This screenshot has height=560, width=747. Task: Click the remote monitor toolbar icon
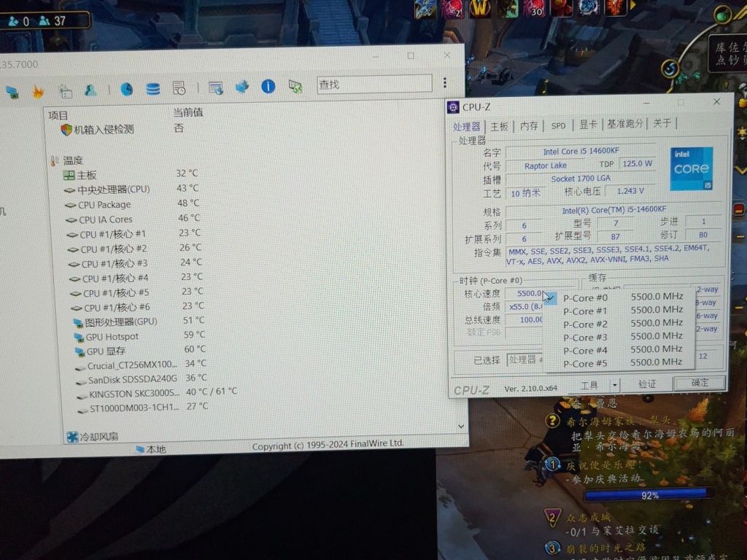coord(296,87)
